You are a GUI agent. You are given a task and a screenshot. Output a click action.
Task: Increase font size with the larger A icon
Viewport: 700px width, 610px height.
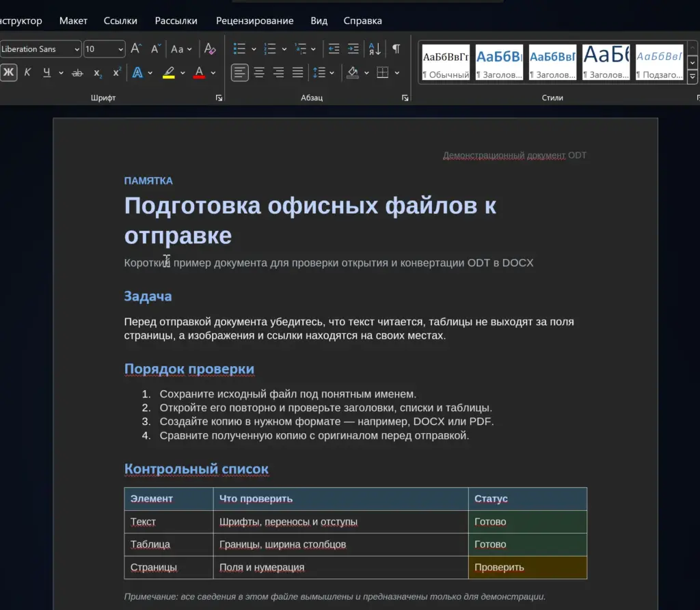coord(136,48)
